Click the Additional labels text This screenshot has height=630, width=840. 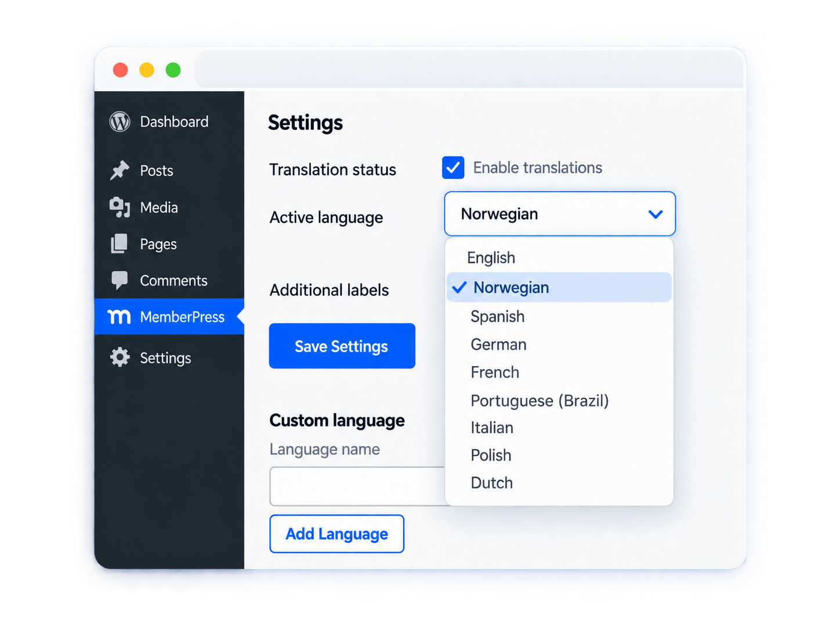coord(329,290)
